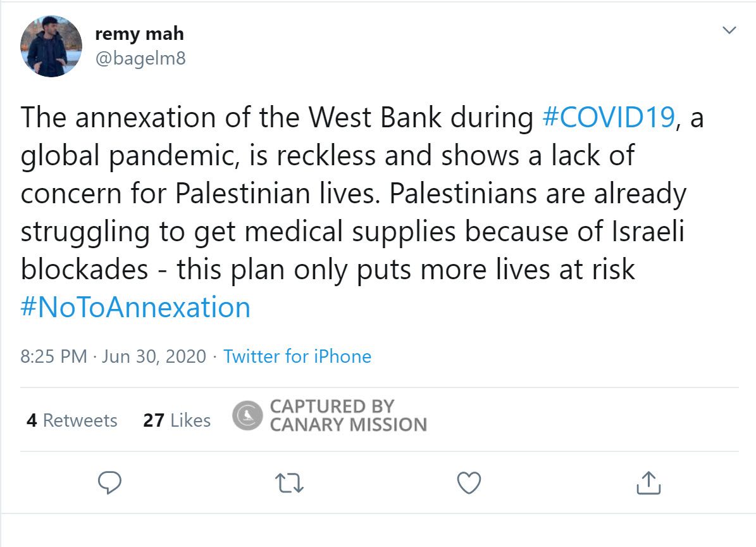Click 'medical supplies' in the tweet text
Viewport: 756px width, 547px height.
point(350,232)
